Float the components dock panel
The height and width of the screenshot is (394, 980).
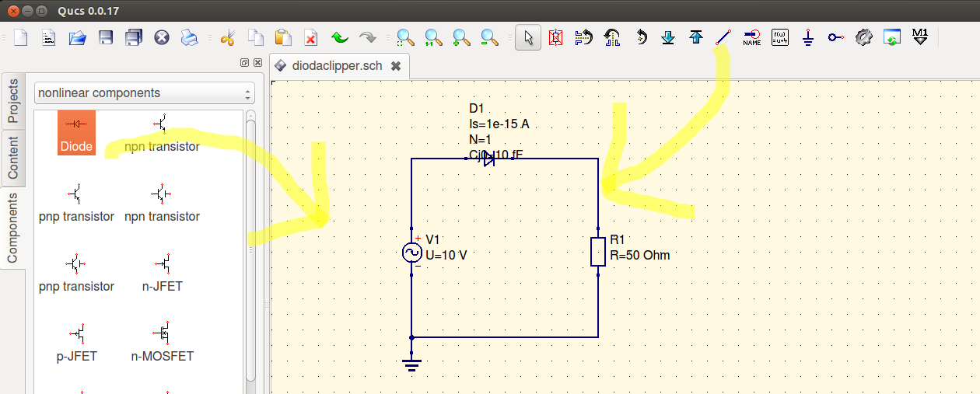point(244,62)
